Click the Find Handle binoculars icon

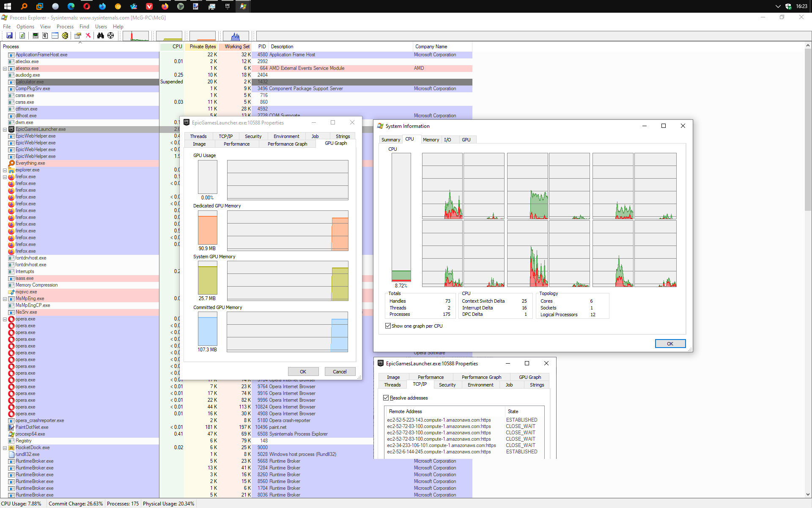[100, 36]
